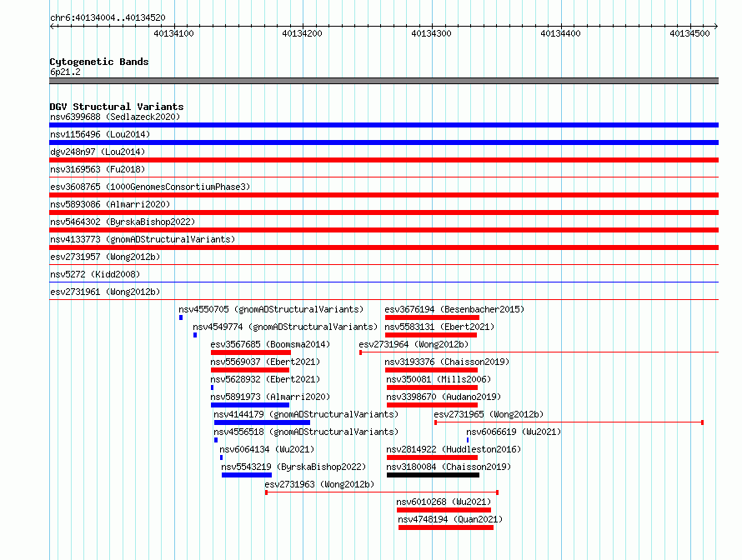Click the esv2731965 (Wong2012b) label
Image resolution: width=742 pixels, height=560 pixels.
coord(489,414)
